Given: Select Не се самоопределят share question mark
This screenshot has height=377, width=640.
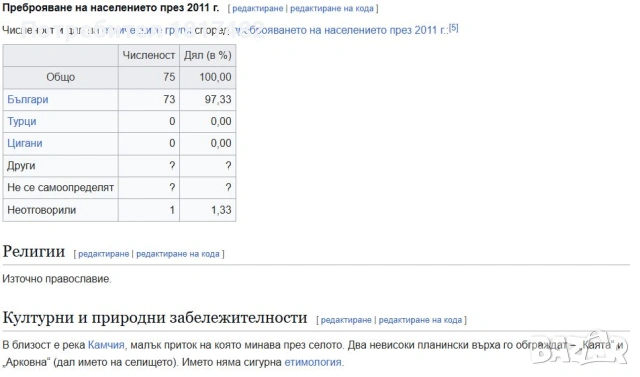Looking at the screenshot, I should coord(208,188).
